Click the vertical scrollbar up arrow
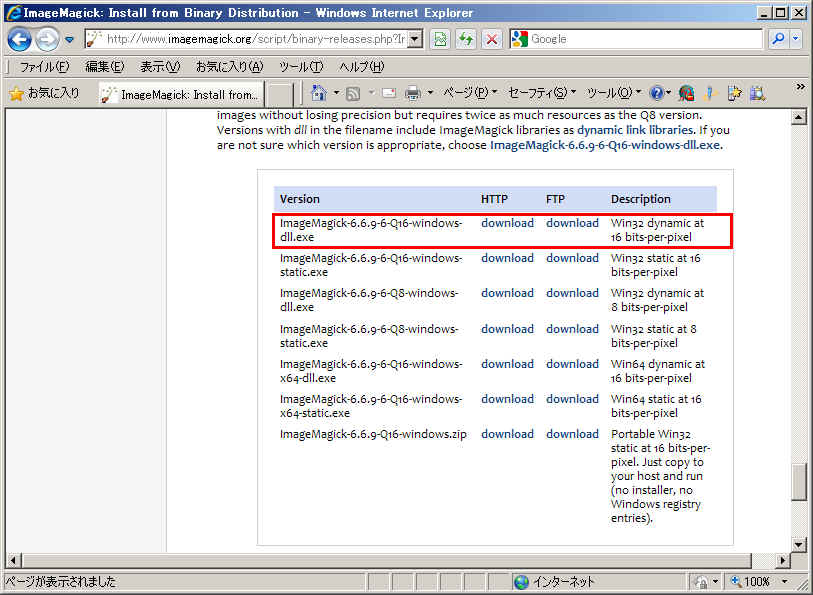 (799, 118)
